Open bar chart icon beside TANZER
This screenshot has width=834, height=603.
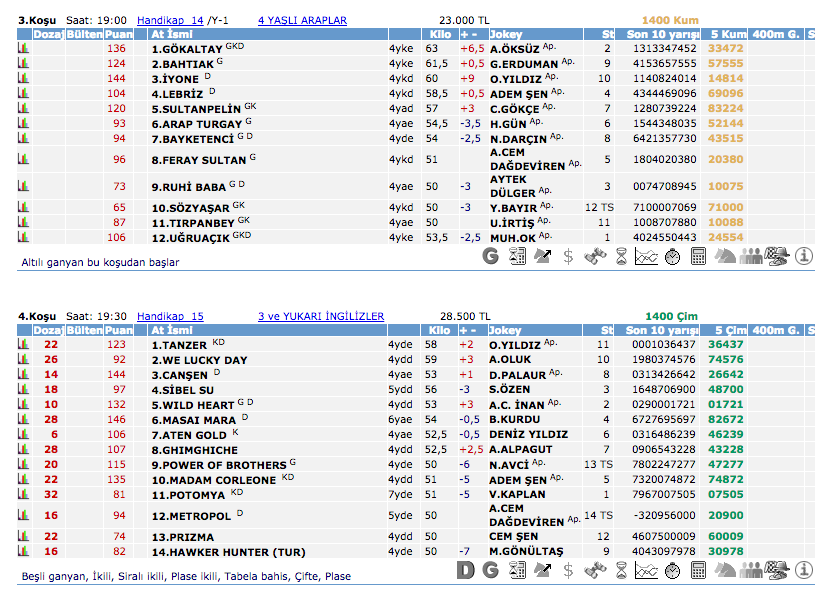coord(23,344)
